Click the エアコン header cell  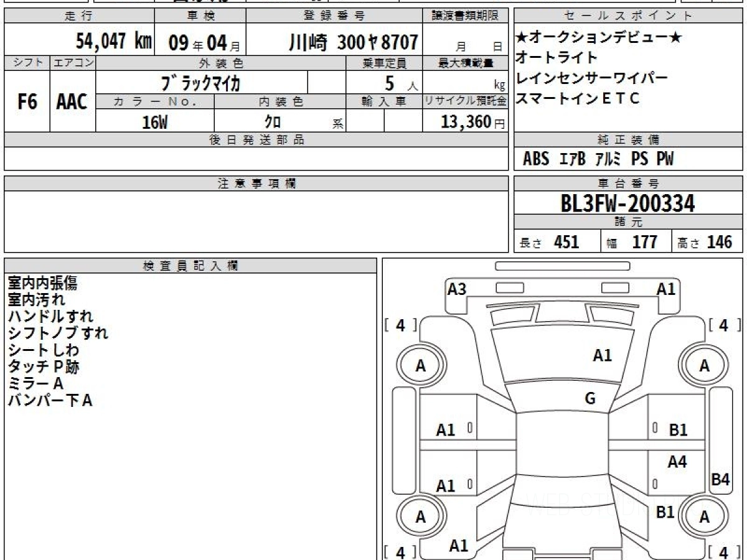pos(73,63)
